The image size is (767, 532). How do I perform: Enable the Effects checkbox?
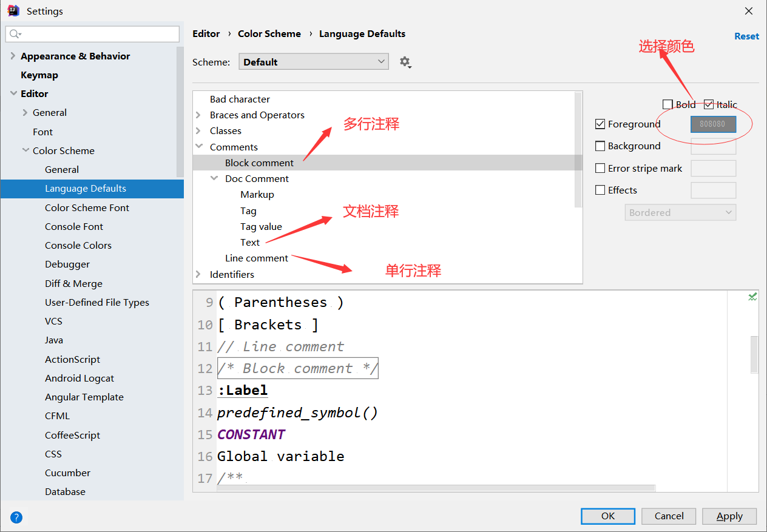point(600,190)
